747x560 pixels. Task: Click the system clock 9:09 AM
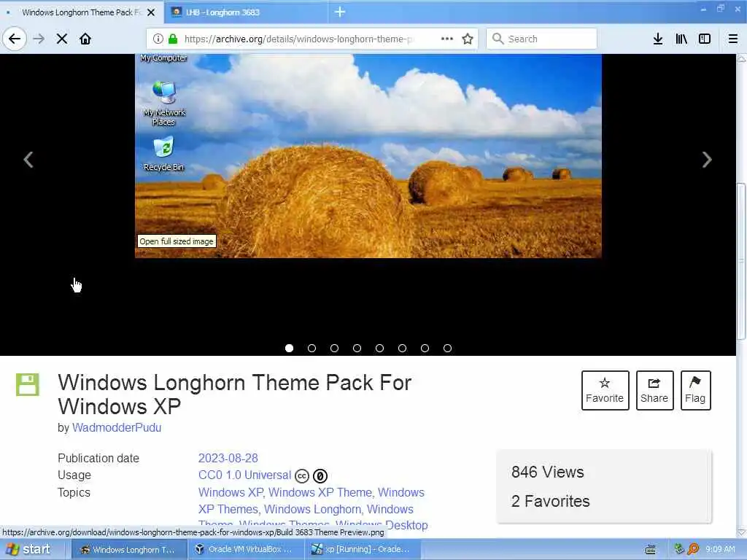[720, 550]
